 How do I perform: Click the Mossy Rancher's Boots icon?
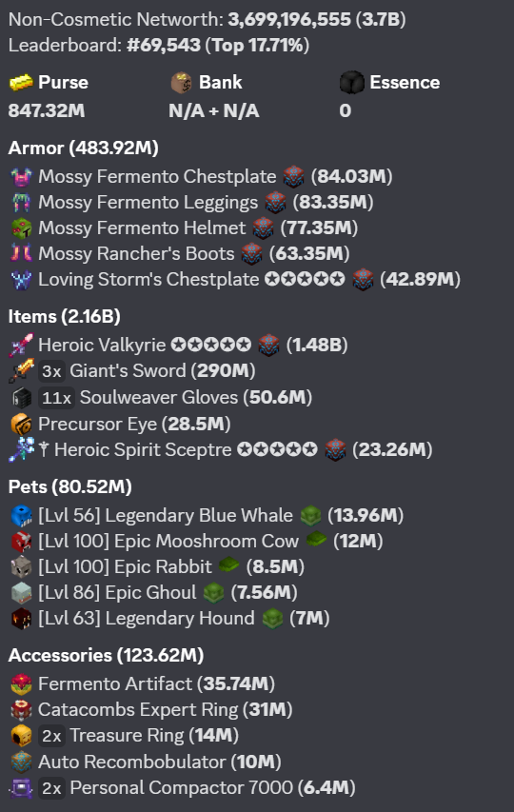click(x=21, y=253)
